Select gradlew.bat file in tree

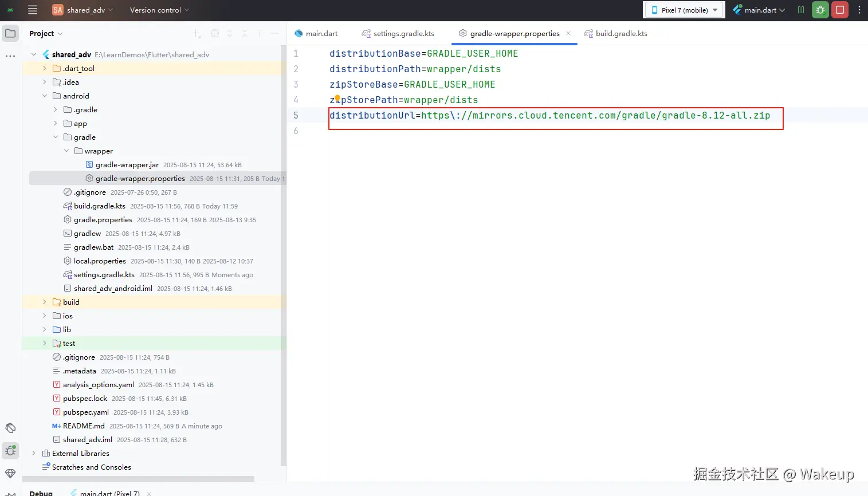[93, 247]
